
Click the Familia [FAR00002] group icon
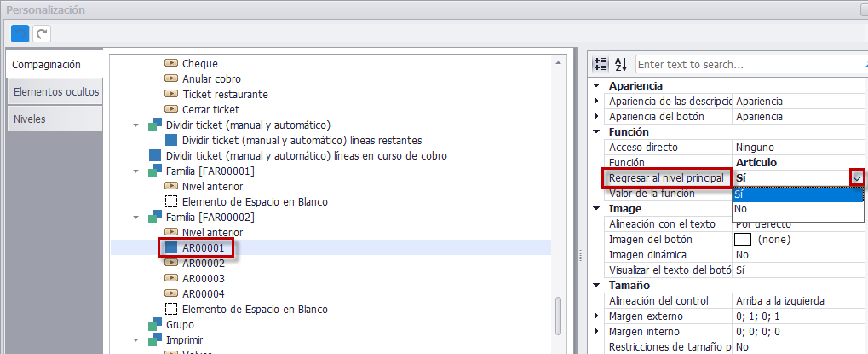click(x=155, y=218)
